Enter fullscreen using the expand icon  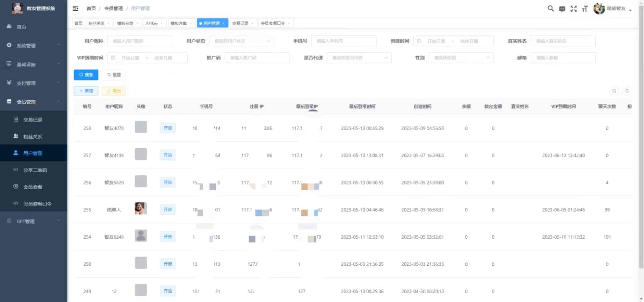pos(574,9)
